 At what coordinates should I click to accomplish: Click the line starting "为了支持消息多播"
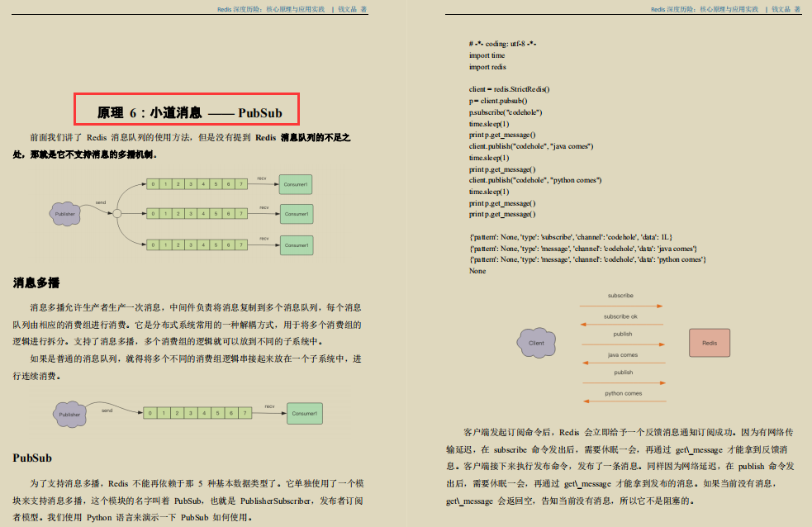(x=197, y=483)
